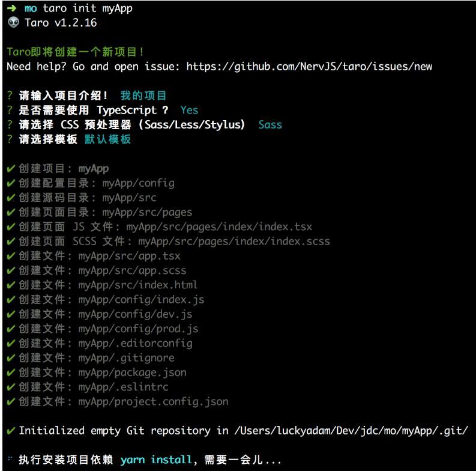Viewport: 476px width, 471px height.
Task: Click the path 'myApp/src/pages/index/index.tsx'
Action: tap(219, 227)
